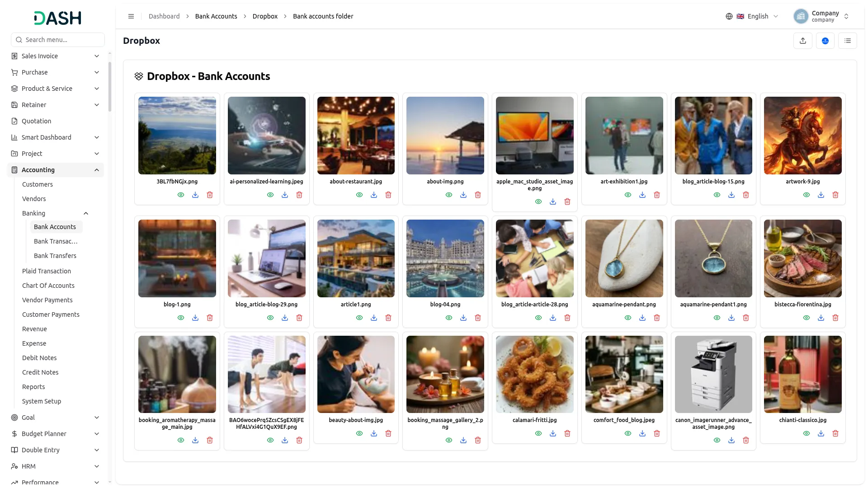Open the list view icon button
This screenshot has width=868, height=488.
848,41
